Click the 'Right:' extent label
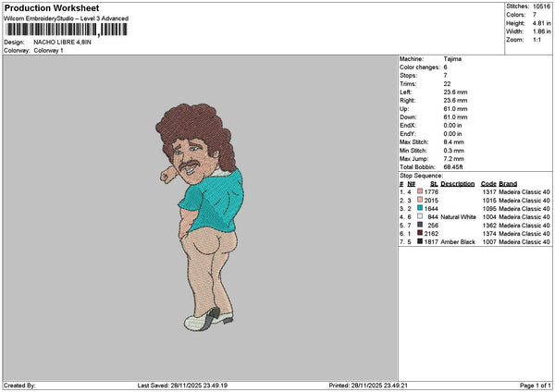This screenshot has height=392, width=555. point(407,101)
